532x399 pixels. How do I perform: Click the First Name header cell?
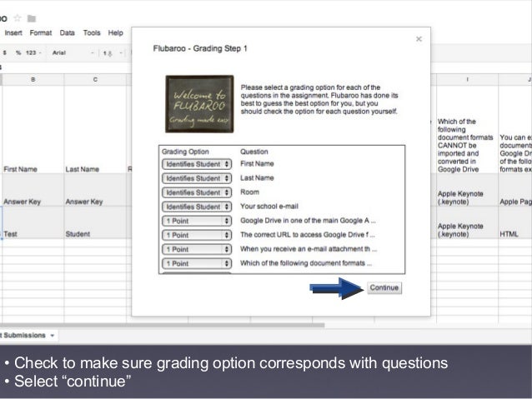click(x=33, y=129)
